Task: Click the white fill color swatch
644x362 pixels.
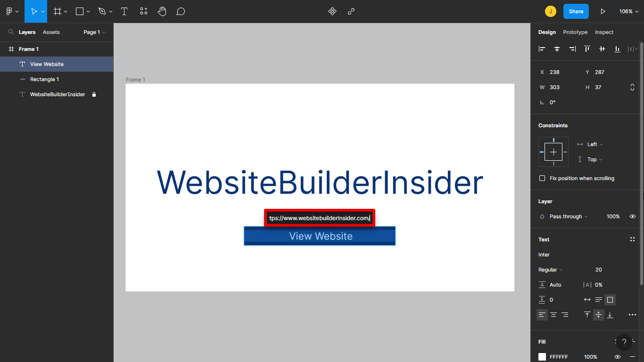Action: 542,357
